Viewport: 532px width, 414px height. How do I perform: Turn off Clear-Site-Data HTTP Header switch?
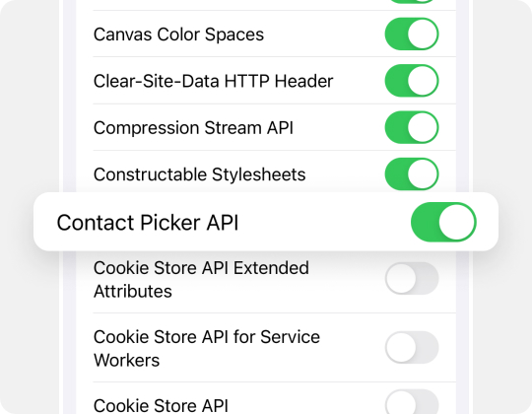pos(412,81)
